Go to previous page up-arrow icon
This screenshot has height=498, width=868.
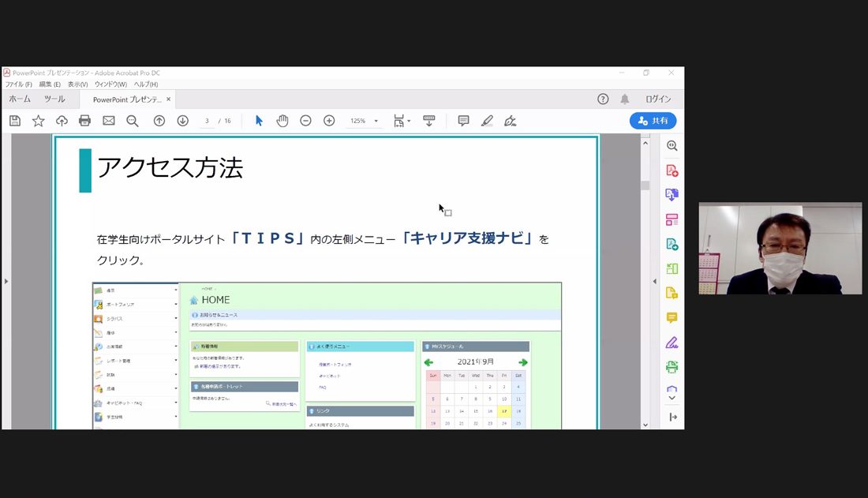(x=159, y=121)
